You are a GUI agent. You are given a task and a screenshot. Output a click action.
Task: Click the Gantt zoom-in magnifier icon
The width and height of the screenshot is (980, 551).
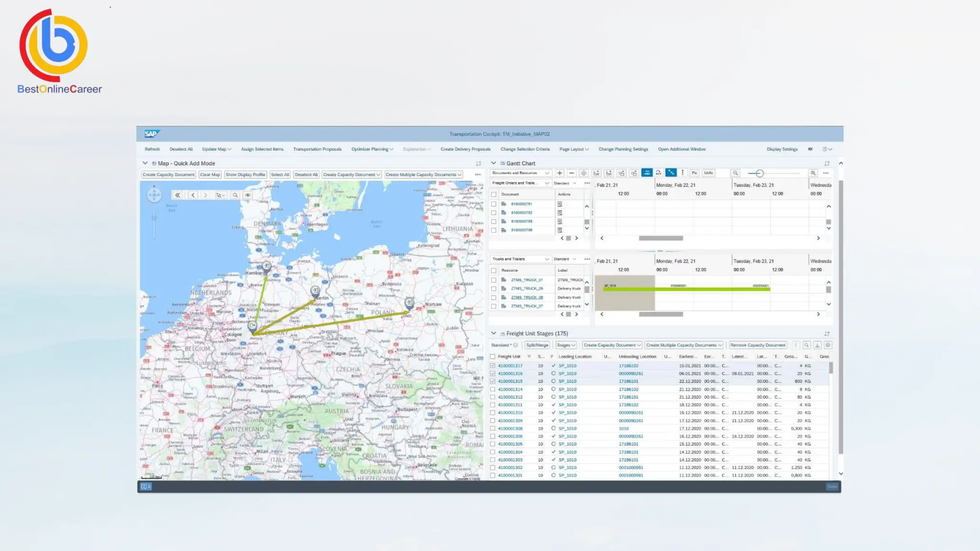tap(813, 173)
